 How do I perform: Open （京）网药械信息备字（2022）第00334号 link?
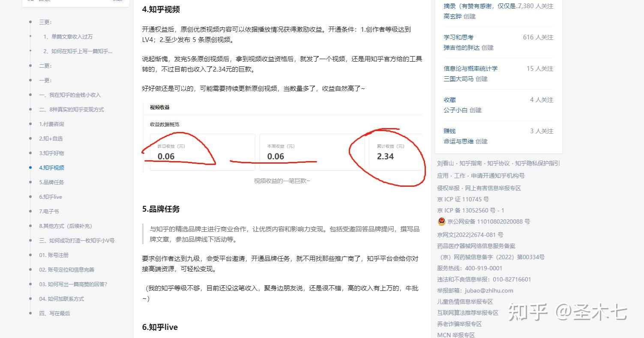491,257
